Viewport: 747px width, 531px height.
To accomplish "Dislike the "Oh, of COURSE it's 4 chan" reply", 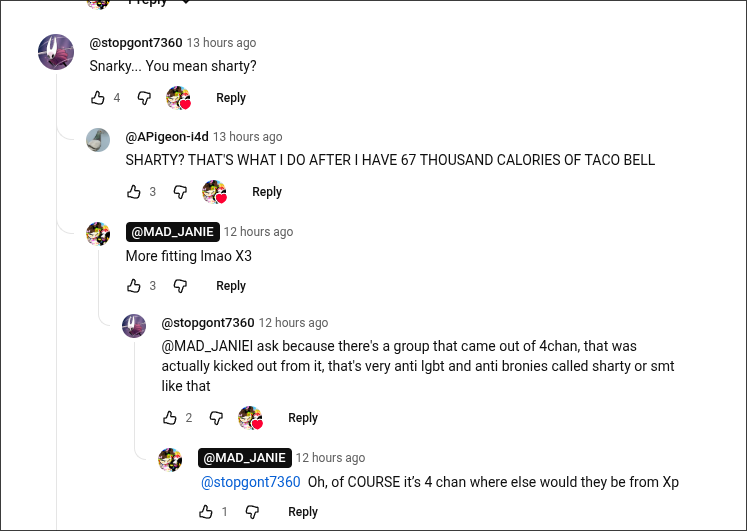I will pos(252,512).
